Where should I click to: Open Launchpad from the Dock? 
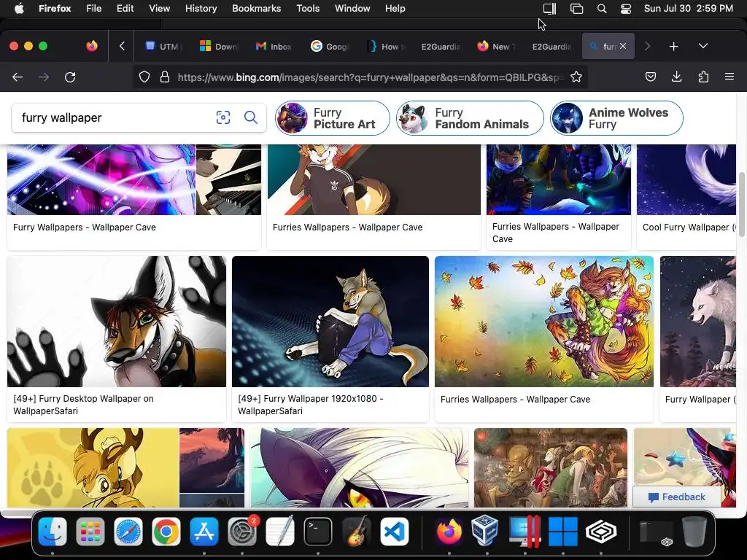pyautogui.click(x=90, y=532)
